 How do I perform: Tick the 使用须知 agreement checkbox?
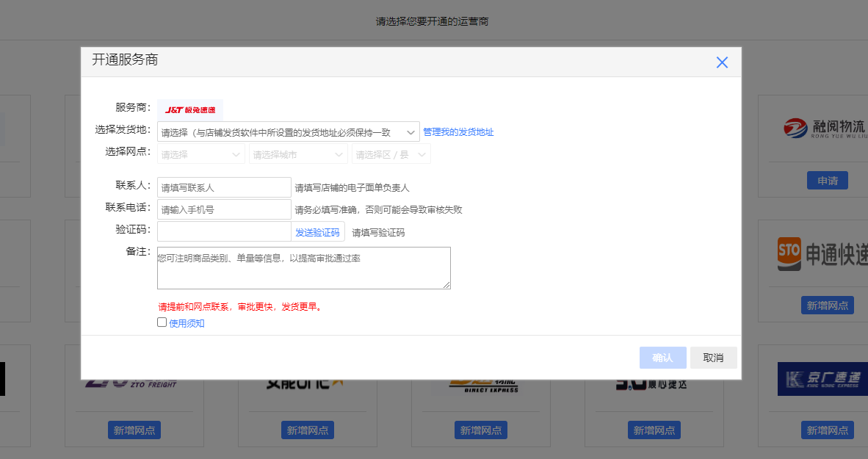click(x=162, y=322)
